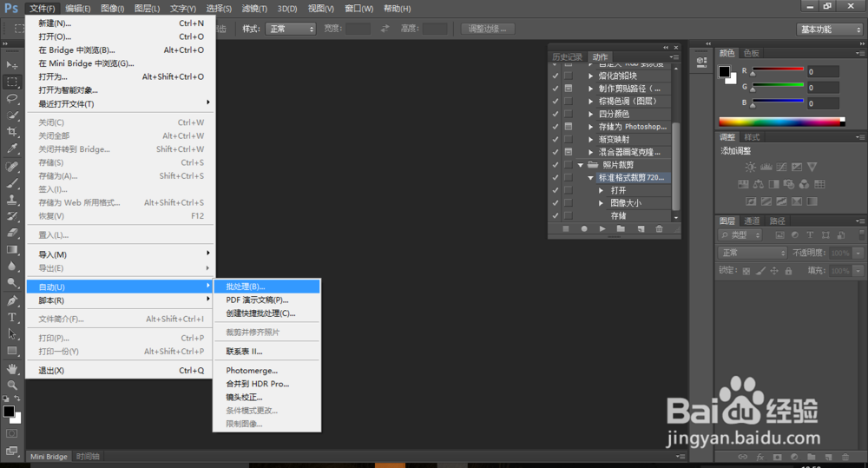868x468 pixels.
Task: Toggle check mark for 存储 step
Action: click(556, 215)
